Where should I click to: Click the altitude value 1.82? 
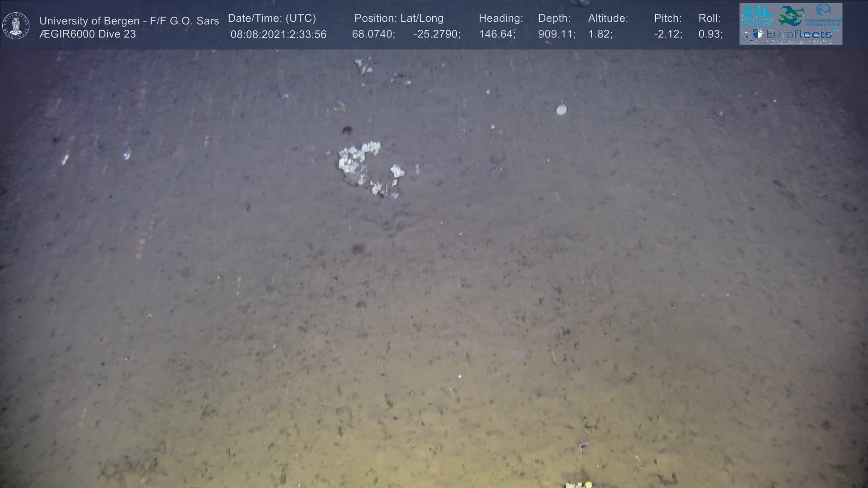[x=600, y=34]
